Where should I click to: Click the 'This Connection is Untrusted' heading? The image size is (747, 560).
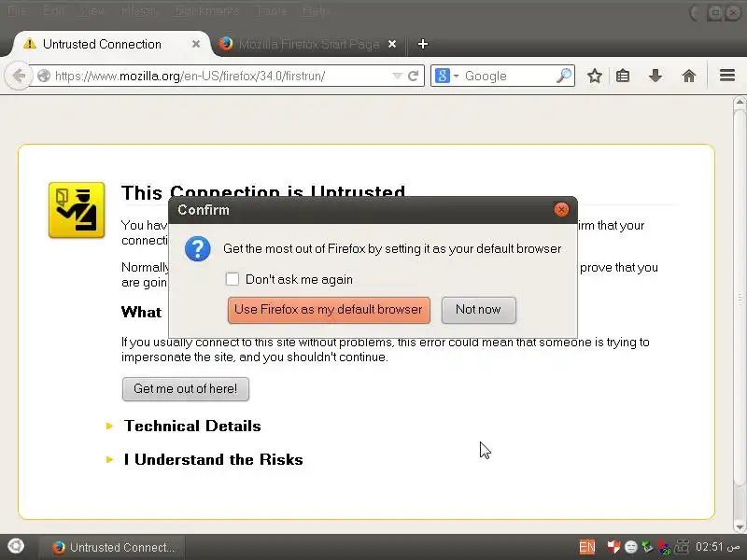coord(263,191)
